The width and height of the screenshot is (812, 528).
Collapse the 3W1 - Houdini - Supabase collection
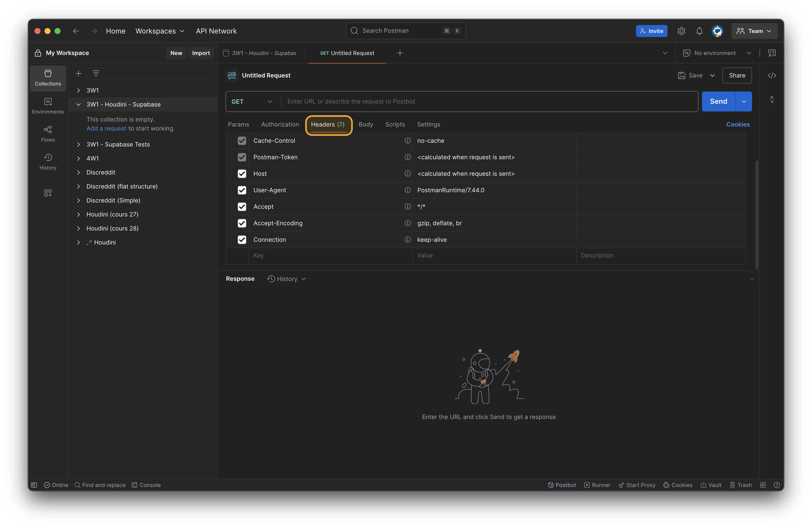78,104
